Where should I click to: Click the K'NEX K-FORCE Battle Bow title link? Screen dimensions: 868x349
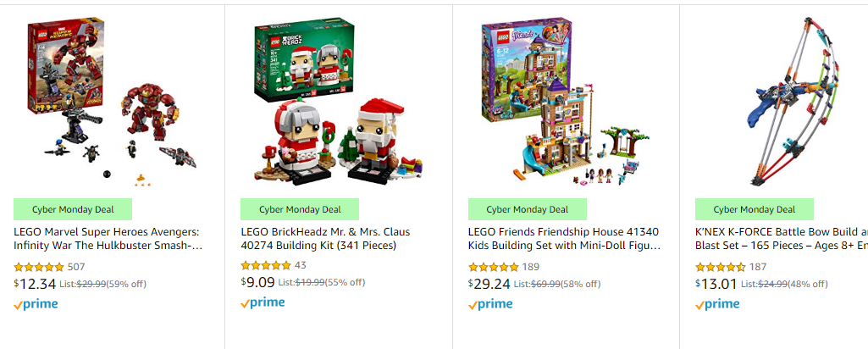781,239
